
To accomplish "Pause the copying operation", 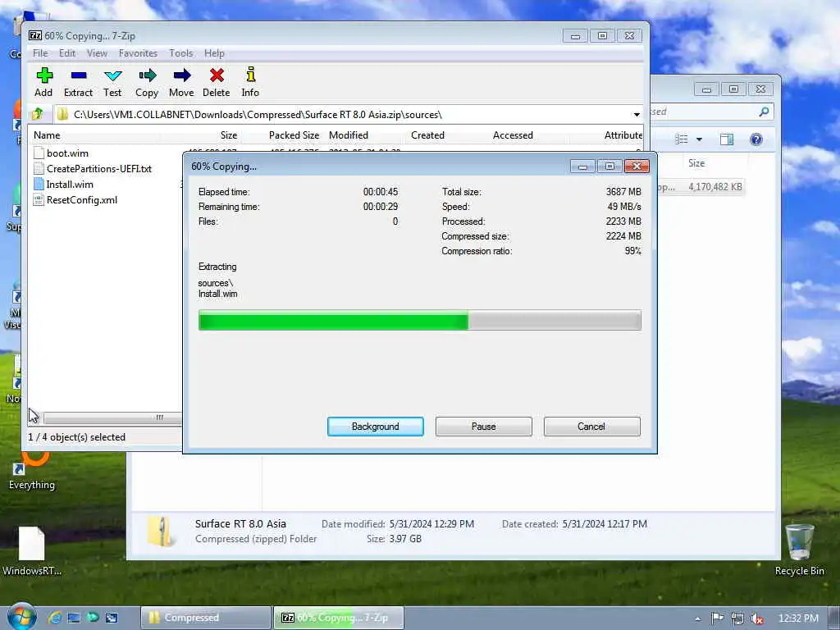I will point(484,427).
